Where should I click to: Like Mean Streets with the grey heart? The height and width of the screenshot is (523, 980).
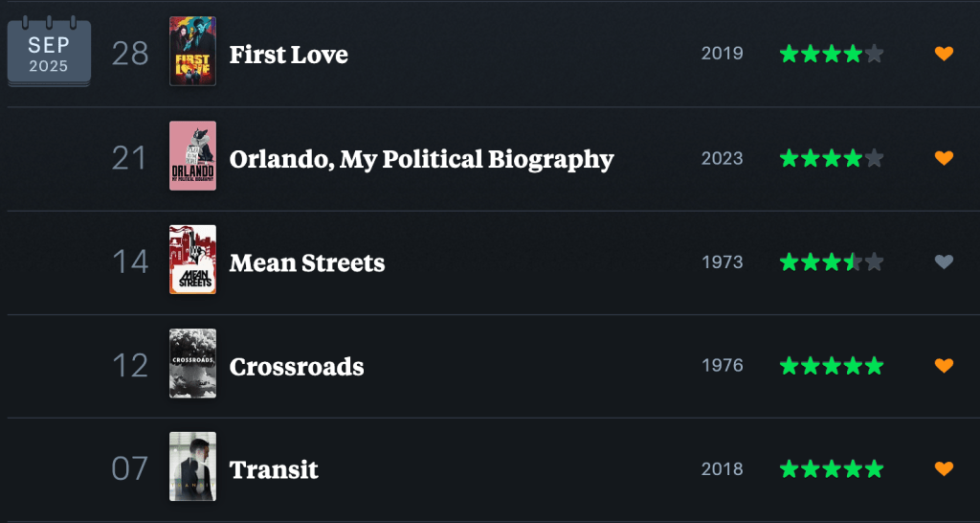pos(944,261)
